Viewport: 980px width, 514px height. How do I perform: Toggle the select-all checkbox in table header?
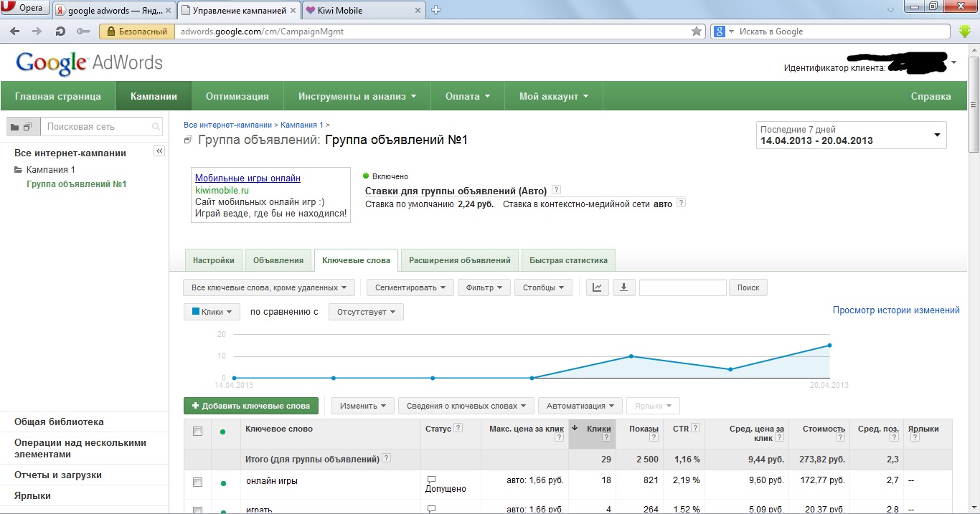click(x=198, y=431)
